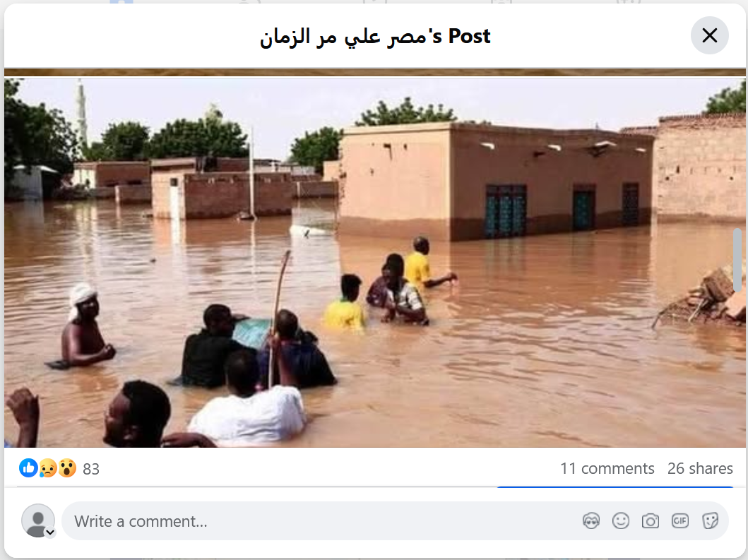Open the list of 83 reactions
This screenshot has height=560, width=748.
click(x=91, y=469)
